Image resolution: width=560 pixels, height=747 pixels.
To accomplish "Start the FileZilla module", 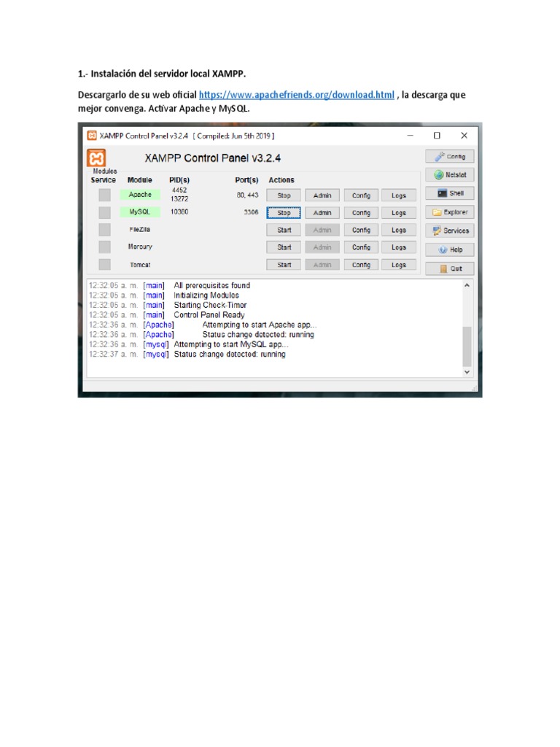I will (284, 230).
